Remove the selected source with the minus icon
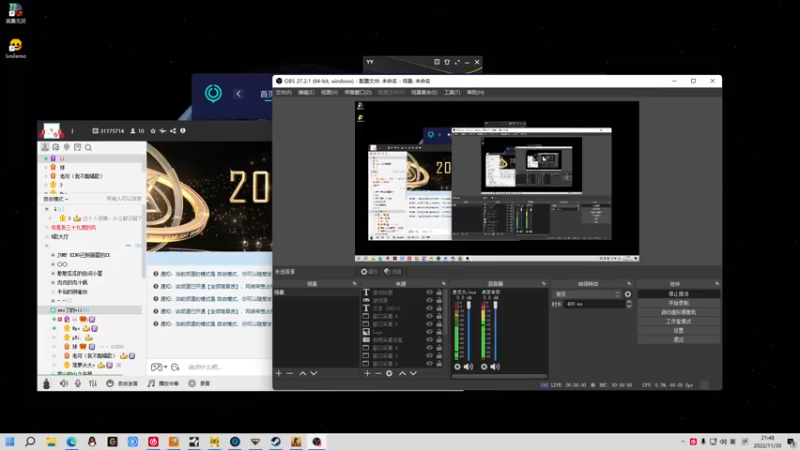 (378, 373)
